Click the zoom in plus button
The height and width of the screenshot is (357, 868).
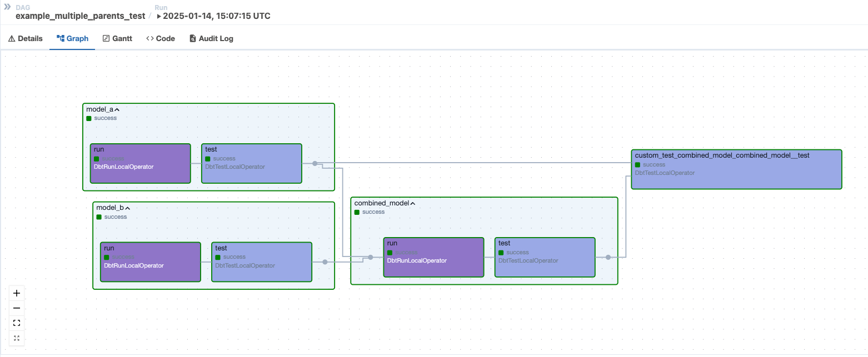tap(17, 293)
